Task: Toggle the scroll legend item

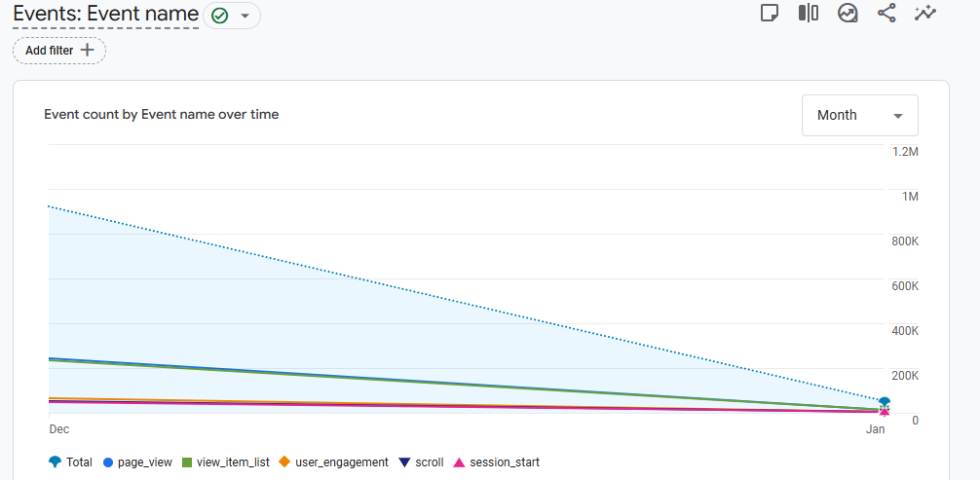Action: [422, 462]
